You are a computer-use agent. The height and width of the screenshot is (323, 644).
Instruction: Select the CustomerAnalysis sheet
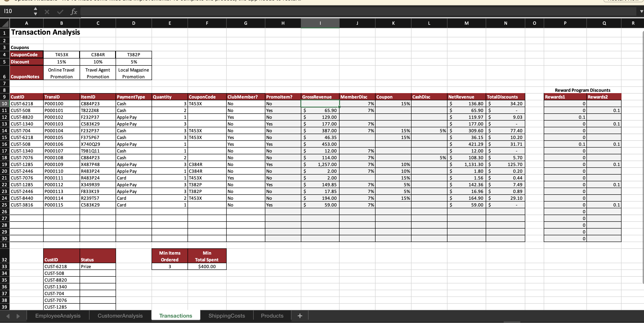(x=120, y=316)
